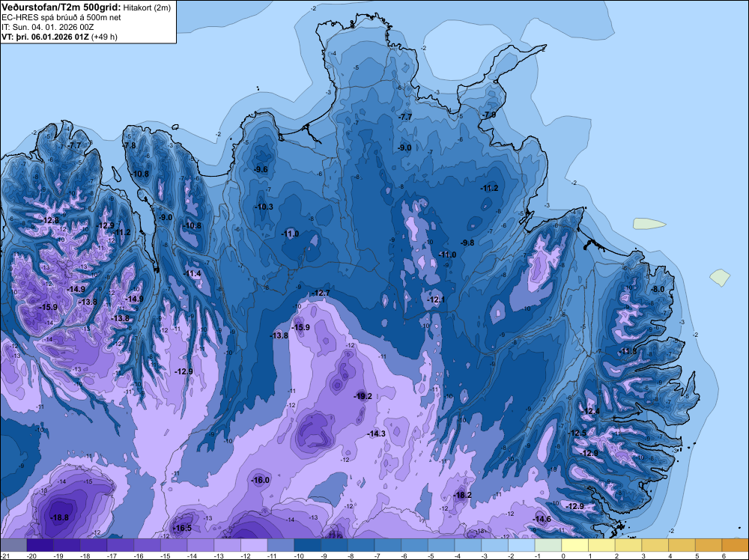The width and height of the screenshot is (749, 560).
Task: Click the 6 label on the legend
Action: (x=724, y=556)
